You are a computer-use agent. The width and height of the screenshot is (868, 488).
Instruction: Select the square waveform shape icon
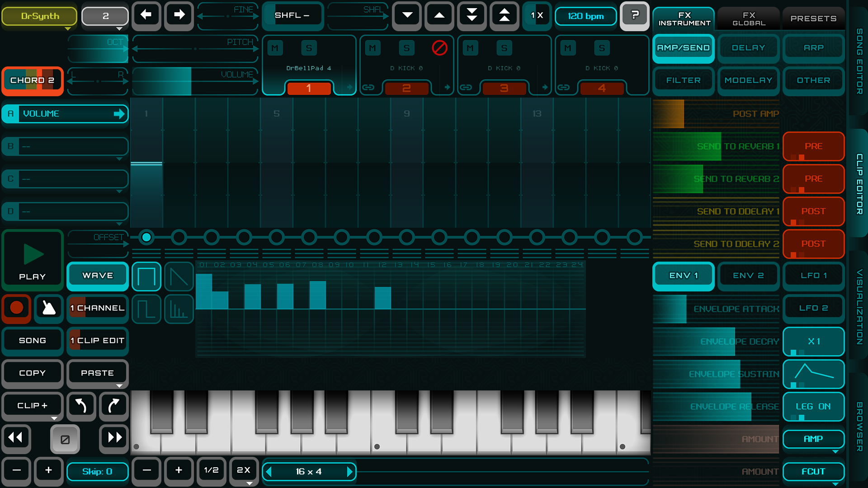[x=146, y=277]
